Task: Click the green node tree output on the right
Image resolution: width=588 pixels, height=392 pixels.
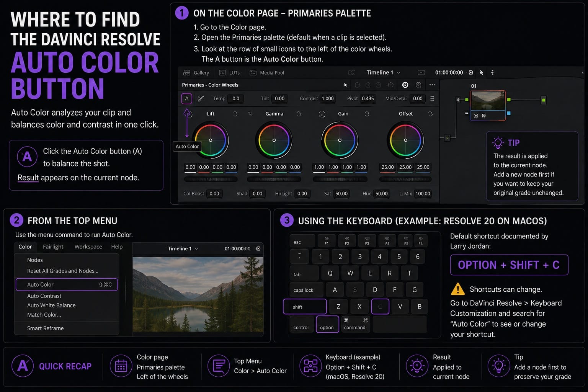Action: 543,100
